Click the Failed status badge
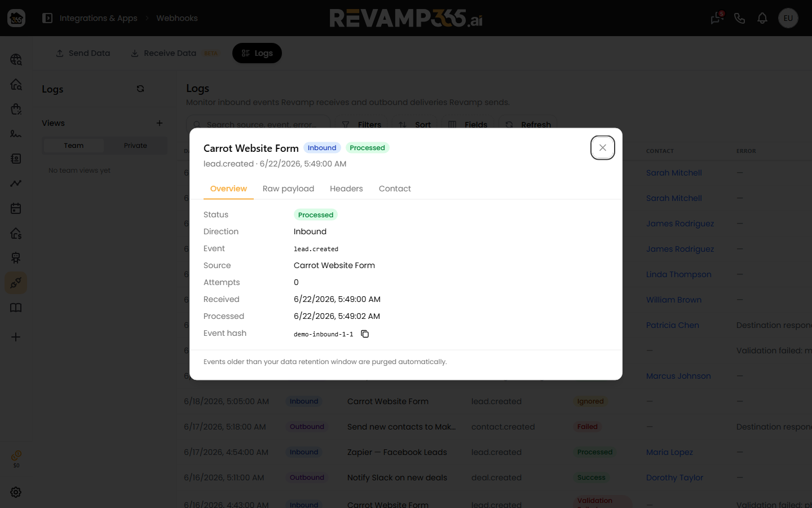 (x=587, y=427)
